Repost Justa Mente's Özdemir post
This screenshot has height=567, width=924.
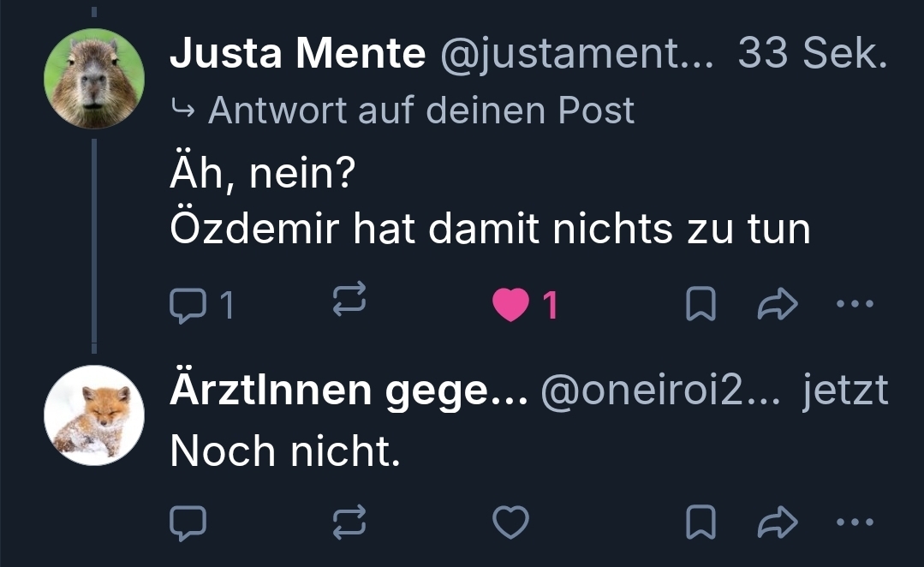[x=349, y=303]
